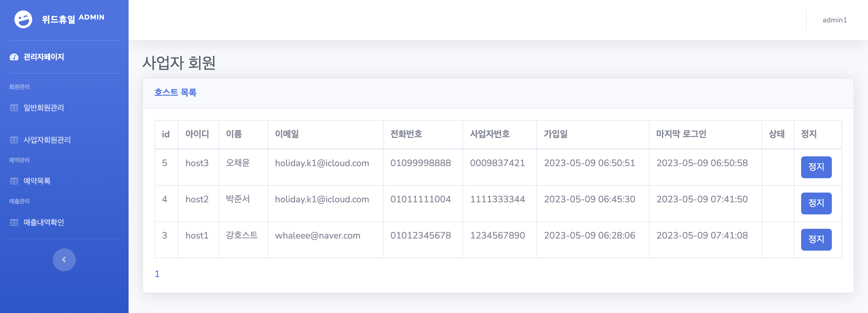Click phone number 01011111004

coord(421,199)
